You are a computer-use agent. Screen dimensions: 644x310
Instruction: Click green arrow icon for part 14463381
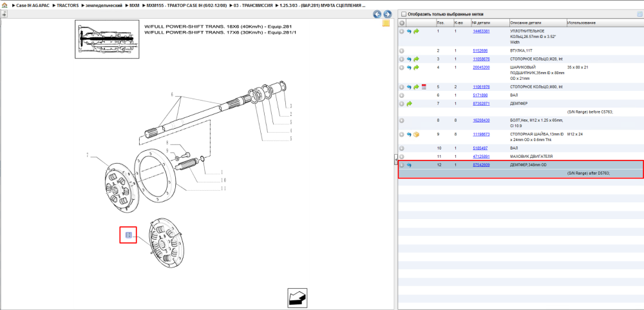[416, 31]
